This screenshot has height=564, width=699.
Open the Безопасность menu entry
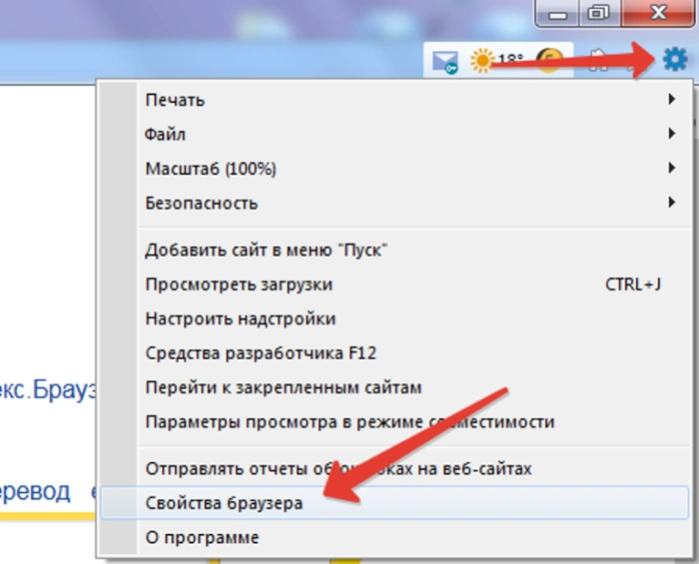395,203
